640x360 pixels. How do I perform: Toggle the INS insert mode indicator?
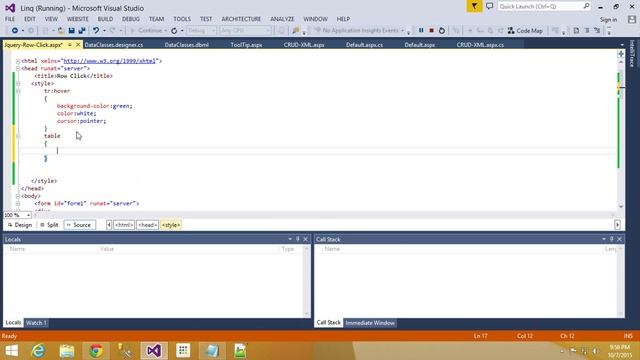[x=628, y=336]
